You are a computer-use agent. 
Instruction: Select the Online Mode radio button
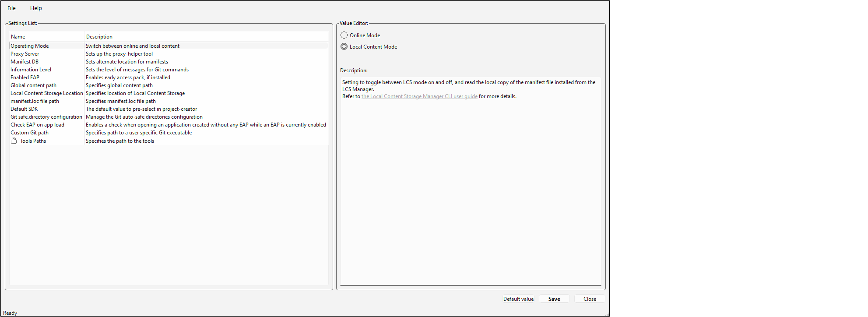point(344,35)
